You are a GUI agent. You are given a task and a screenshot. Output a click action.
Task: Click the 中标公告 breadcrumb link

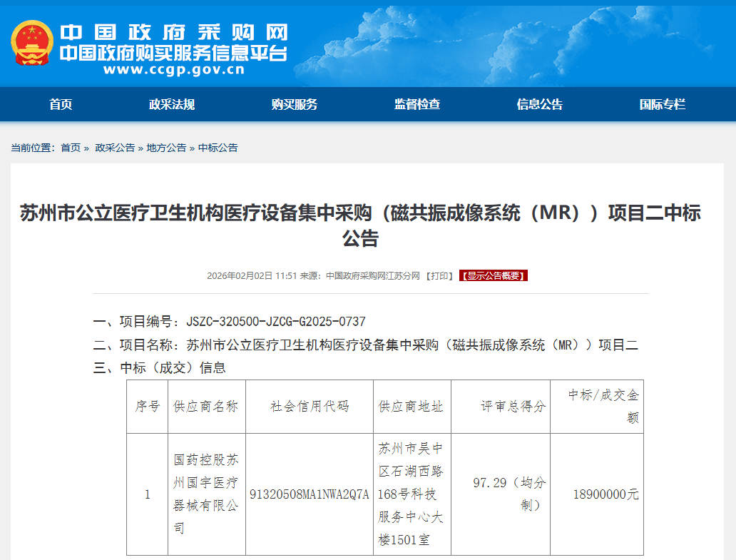(x=218, y=148)
